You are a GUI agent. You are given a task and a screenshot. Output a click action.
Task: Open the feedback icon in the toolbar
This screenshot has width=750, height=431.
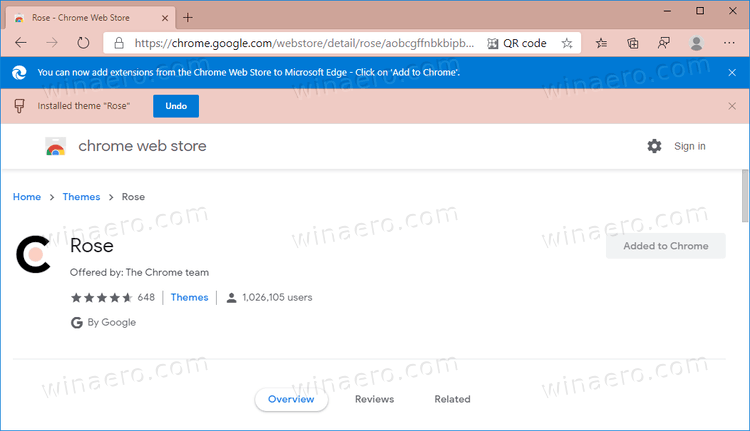[x=664, y=44]
